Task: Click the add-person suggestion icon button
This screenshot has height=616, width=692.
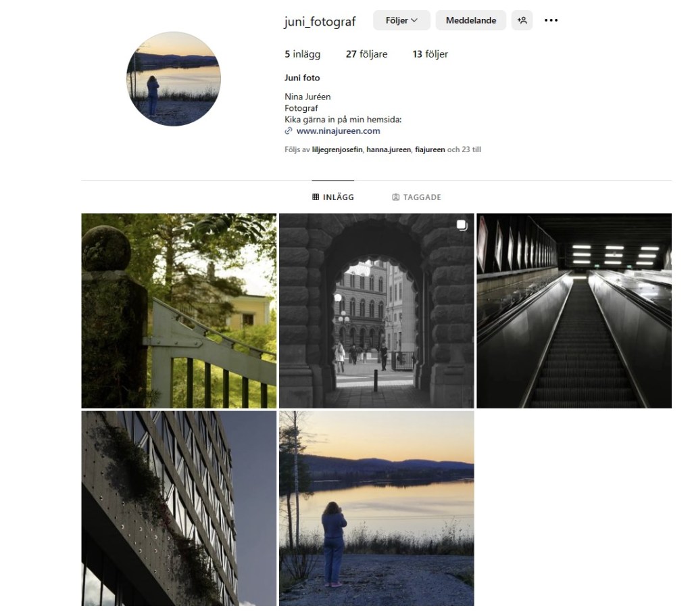Action: (x=522, y=20)
